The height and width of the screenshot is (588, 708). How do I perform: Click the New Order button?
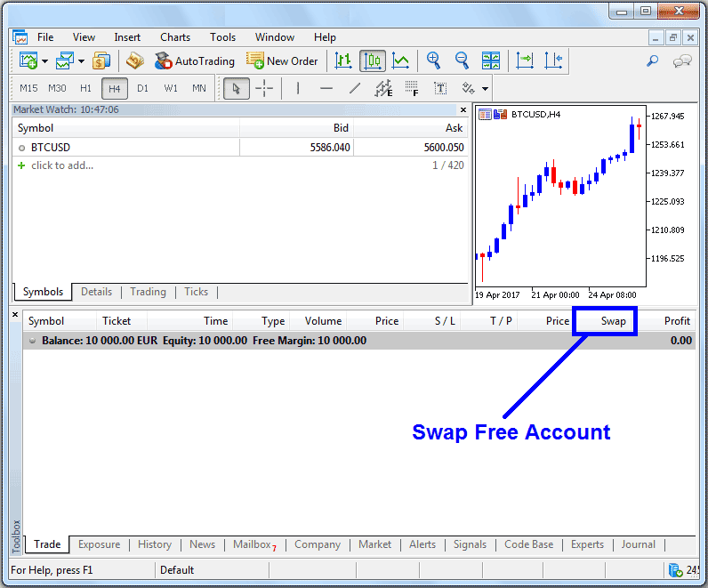[x=282, y=61]
